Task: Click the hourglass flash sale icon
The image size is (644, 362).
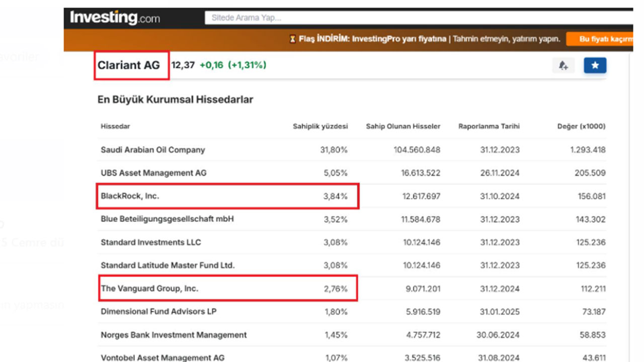Action: click(x=292, y=39)
